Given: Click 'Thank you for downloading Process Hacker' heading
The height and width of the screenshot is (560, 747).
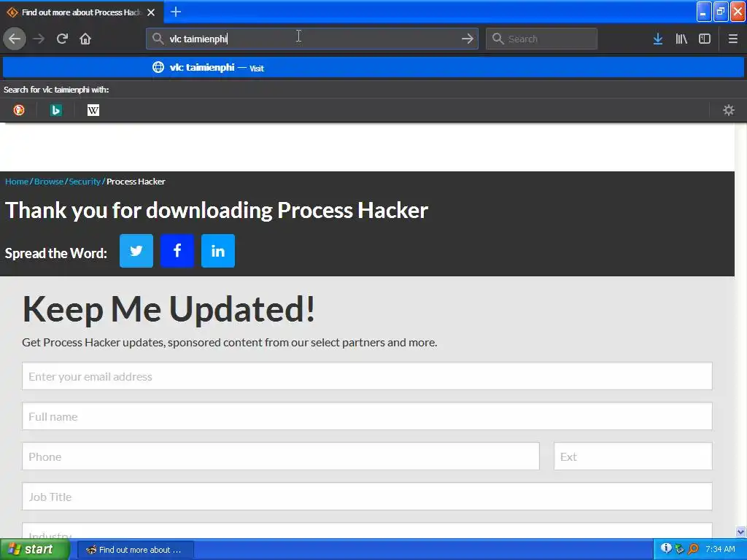Looking at the screenshot, I should (216, 211).
